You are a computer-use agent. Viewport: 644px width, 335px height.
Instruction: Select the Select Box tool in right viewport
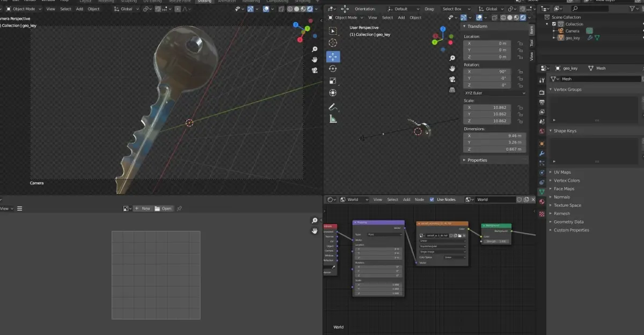coord(333,32)
